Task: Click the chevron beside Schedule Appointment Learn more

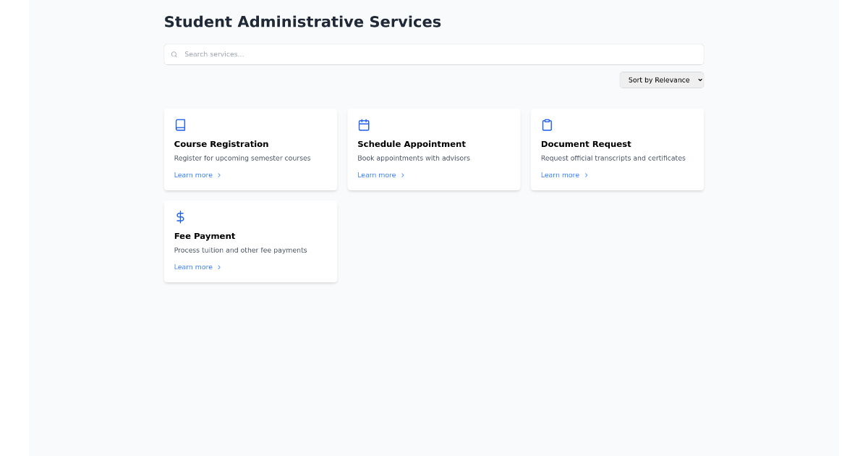Action: [403, 174]
